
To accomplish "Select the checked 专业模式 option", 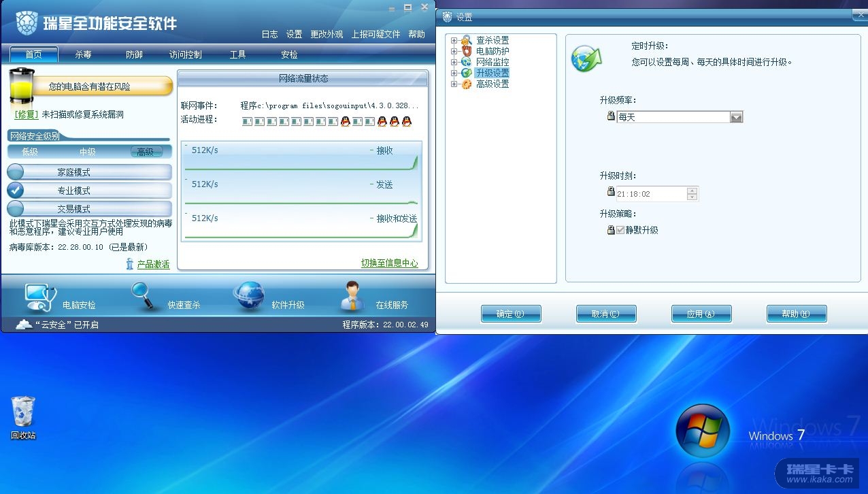I will click(x=89, y=191).
